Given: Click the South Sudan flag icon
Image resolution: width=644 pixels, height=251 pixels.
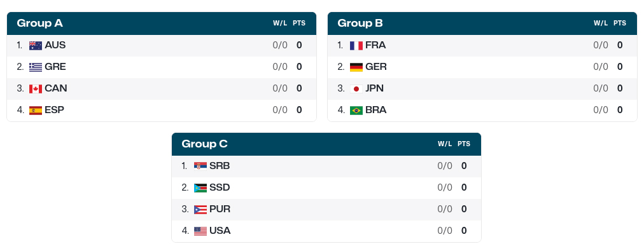Looking at the screenshot, I should pyautogui.click(x=200, y=188).
